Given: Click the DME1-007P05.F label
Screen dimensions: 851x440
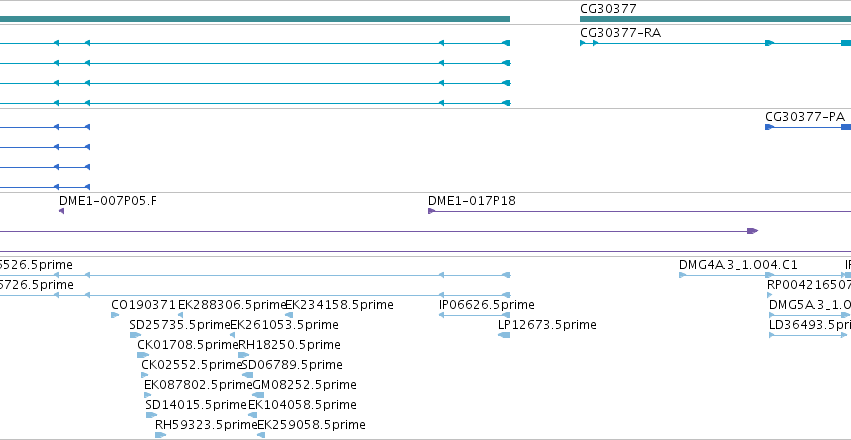Looking at the screenshot, I should click(x=109, y=201).
